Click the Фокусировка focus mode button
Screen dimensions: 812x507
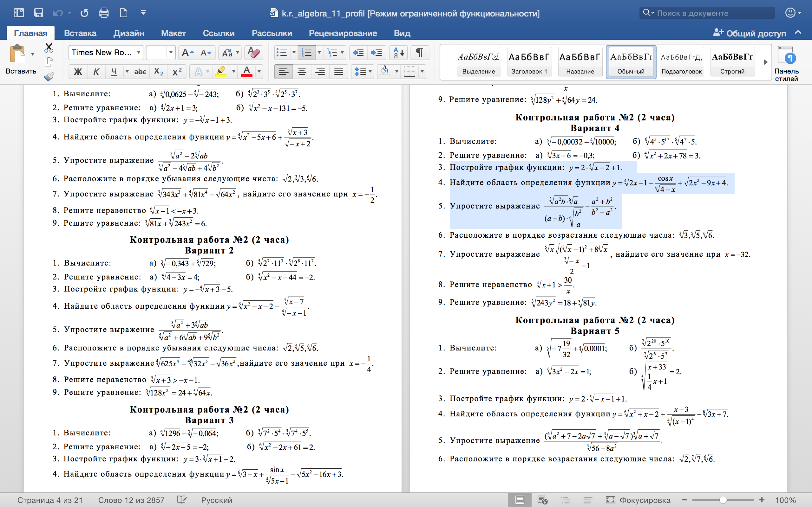(638, 500)
